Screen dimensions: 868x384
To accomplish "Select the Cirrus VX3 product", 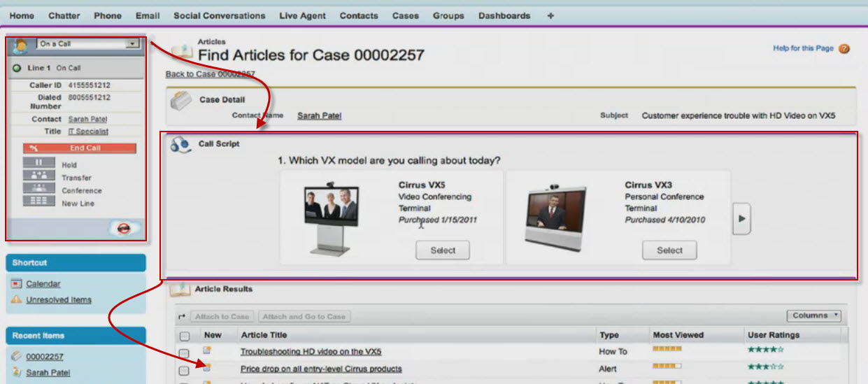I will pos(669,250).
